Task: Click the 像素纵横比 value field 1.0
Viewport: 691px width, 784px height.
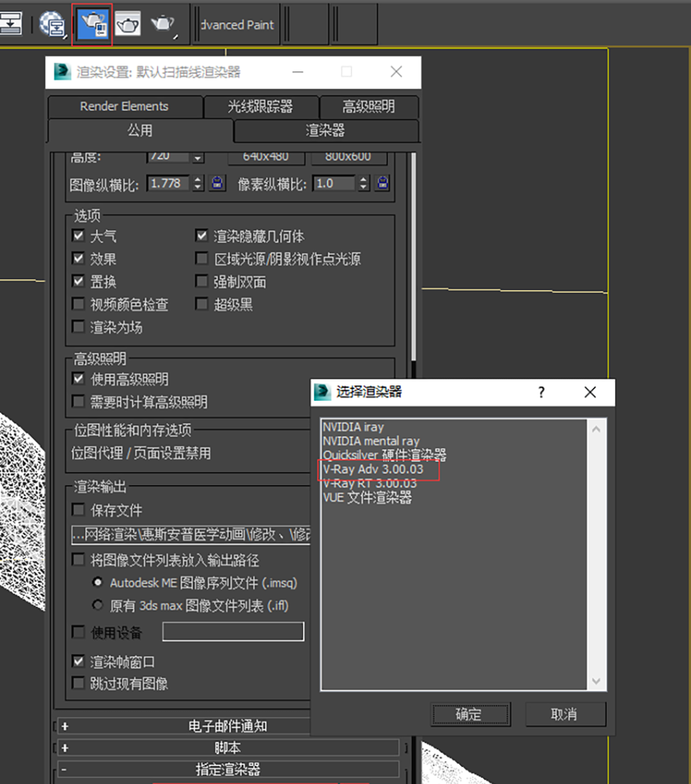Action: [334, 183]
